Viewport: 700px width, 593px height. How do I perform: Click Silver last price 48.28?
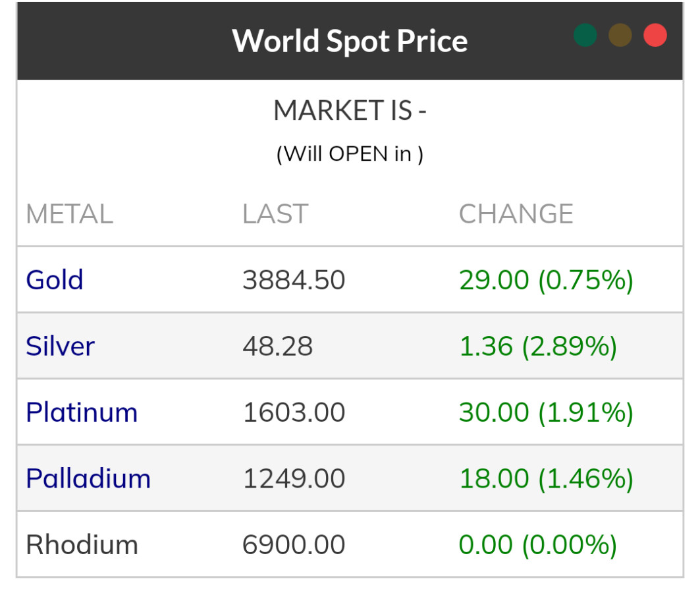click(277, 347)
